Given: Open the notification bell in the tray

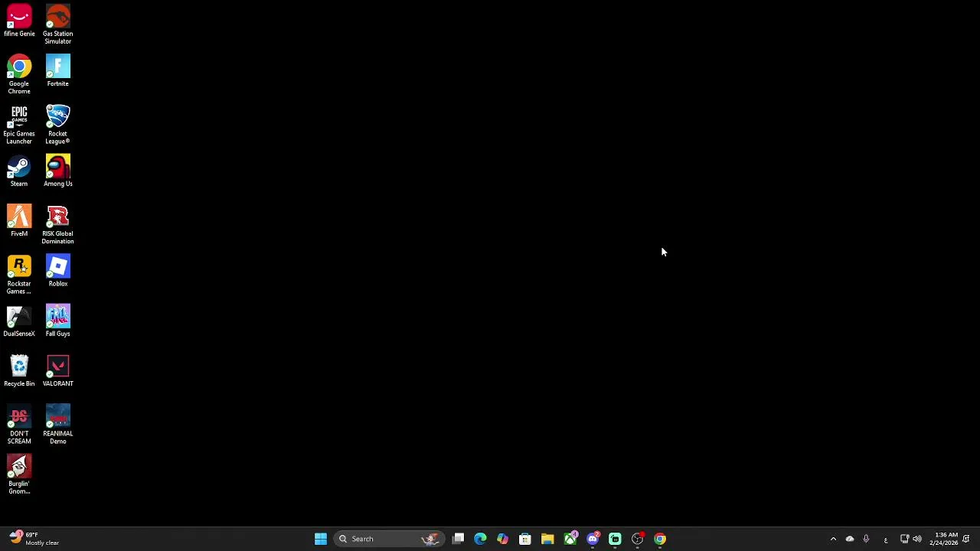Looking at the screenshot, I should click(966, 539).
